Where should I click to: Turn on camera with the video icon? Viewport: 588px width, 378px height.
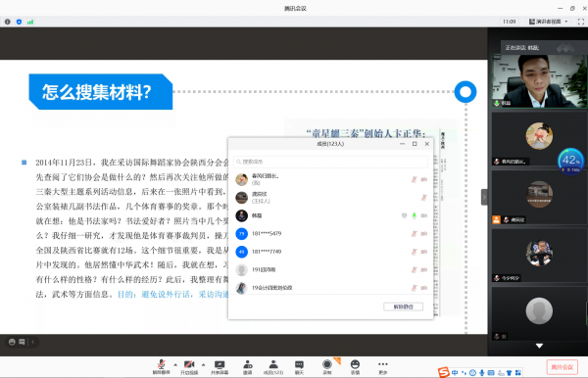click(x=189, y=367)
